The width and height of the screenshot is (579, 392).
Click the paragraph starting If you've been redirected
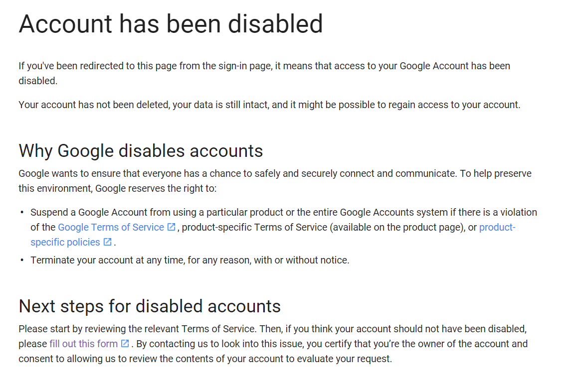coord(264,73)
